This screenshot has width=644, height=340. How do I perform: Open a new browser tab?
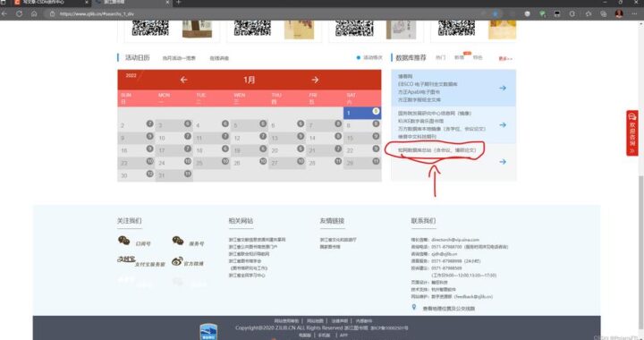(178, 3)
